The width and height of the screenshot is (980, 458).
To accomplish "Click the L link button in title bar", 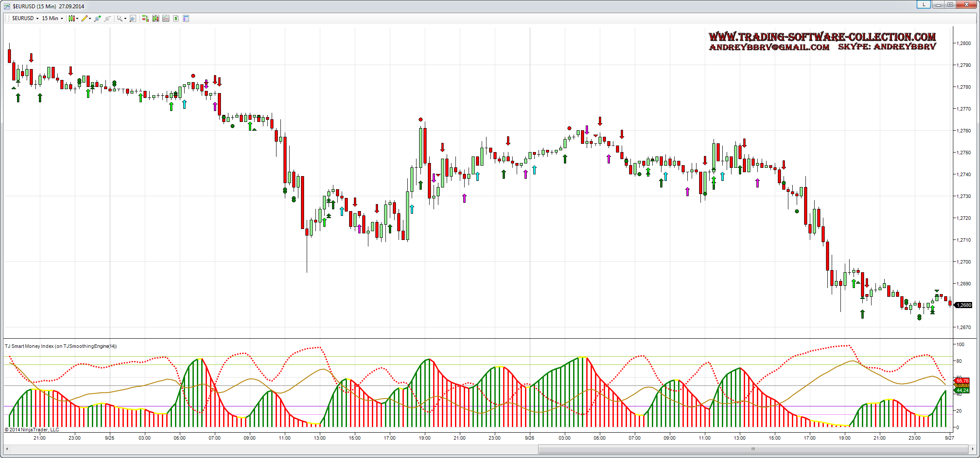I will 924,4.
